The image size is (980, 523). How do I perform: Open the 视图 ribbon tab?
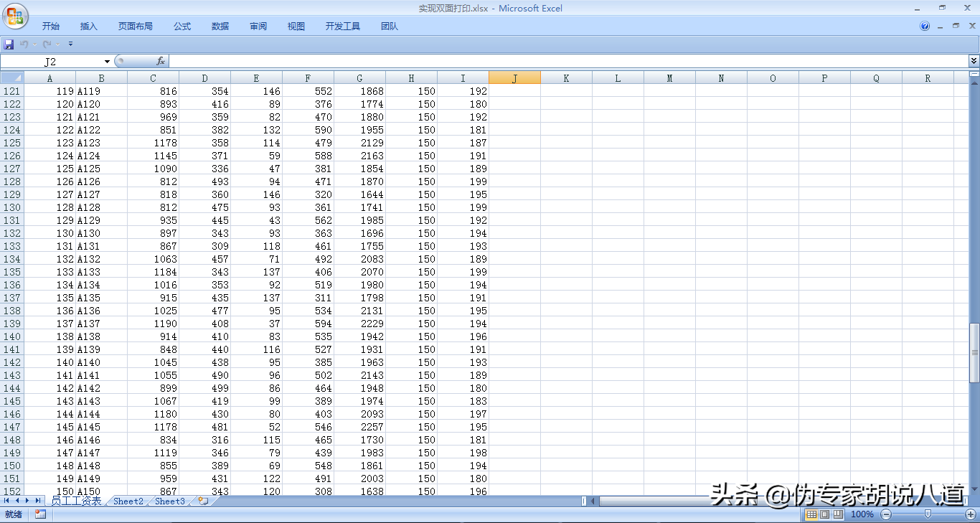(296, 27)
